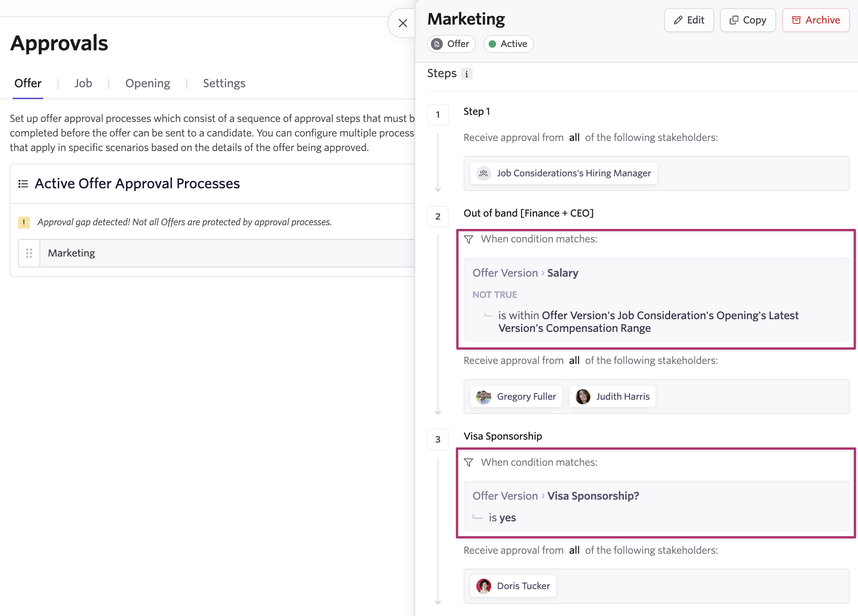Image resolution: width=858 pixels, height=616 pixels.
Task: Click the list icon beside Active Offer Approval Processes
Action: point(23,184)
